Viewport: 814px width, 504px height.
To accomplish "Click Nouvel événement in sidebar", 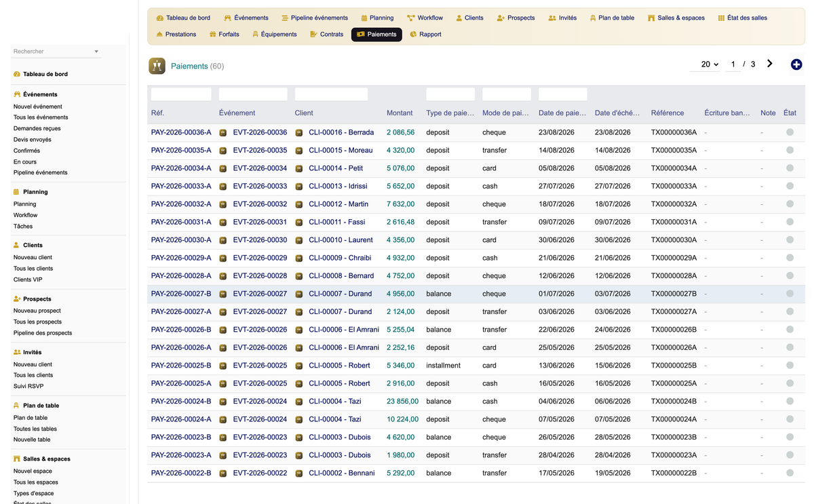I will [x=38, y=106].
